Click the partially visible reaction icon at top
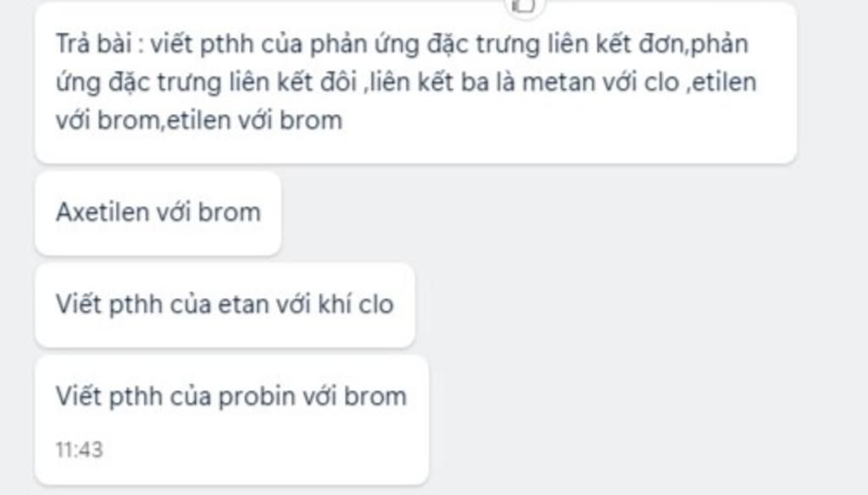This screenshot has height=495, width=868. tap(526, 7)
